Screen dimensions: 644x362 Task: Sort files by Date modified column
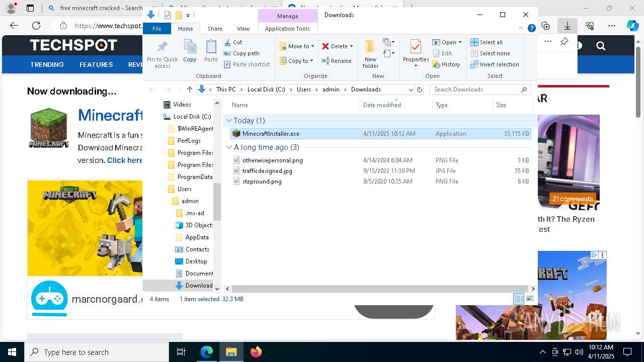pos(382,105)
